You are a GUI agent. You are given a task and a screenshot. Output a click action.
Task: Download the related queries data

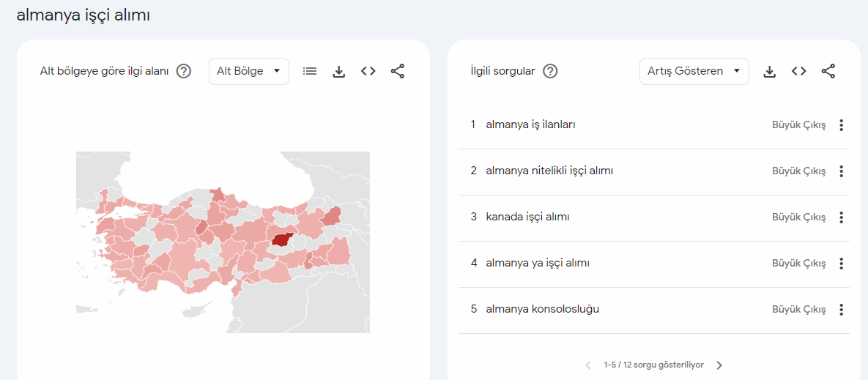pos(769,71)
